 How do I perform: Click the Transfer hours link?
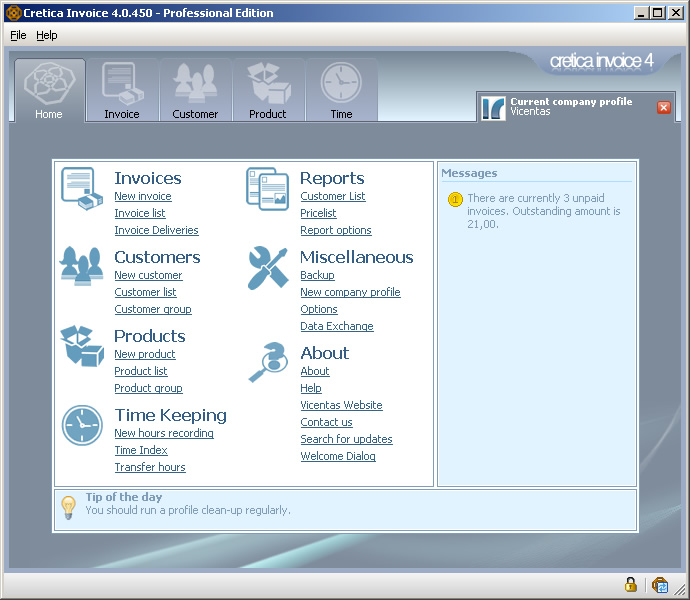pyautogui.click(x=150, y=467)
